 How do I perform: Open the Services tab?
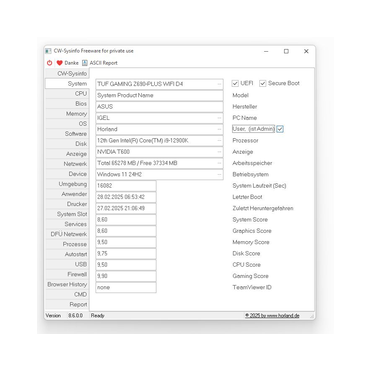(x=67, y=224)
